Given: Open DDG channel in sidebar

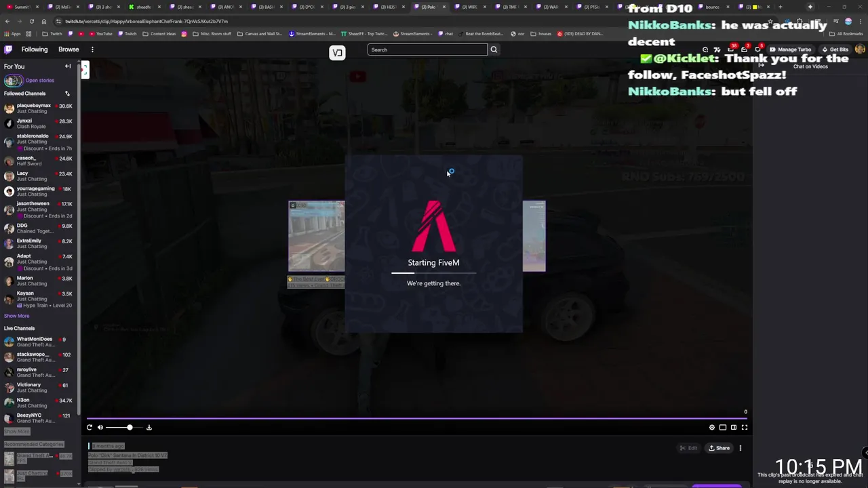Looking at the screenshot, I should [x=39, y=228].
